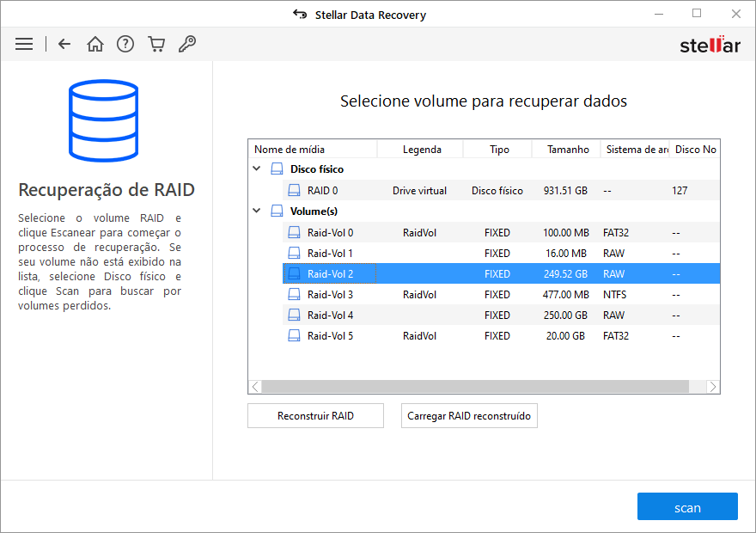Select volume Raid-Vol 1
Screen dimensions: 756x533
point(502,254)
